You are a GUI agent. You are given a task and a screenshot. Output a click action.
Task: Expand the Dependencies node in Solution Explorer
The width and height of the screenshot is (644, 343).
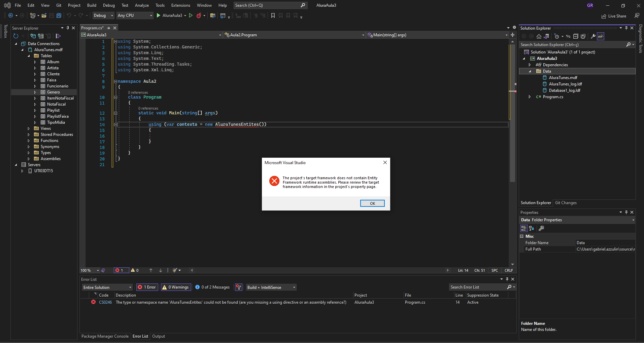(530, 65)
